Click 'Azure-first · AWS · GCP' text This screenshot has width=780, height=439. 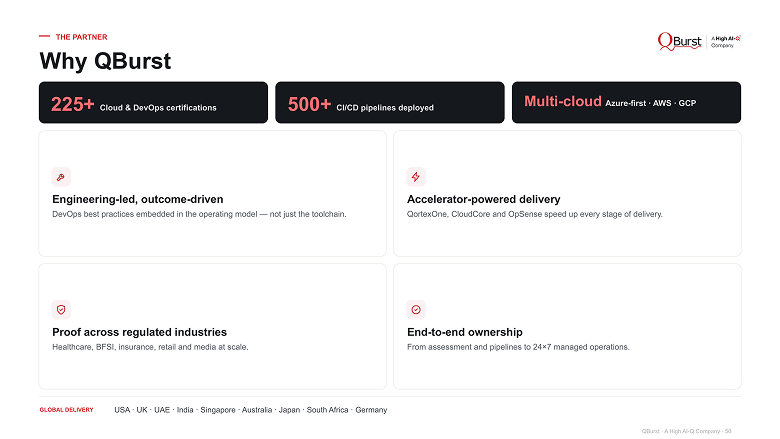[650, 103]
